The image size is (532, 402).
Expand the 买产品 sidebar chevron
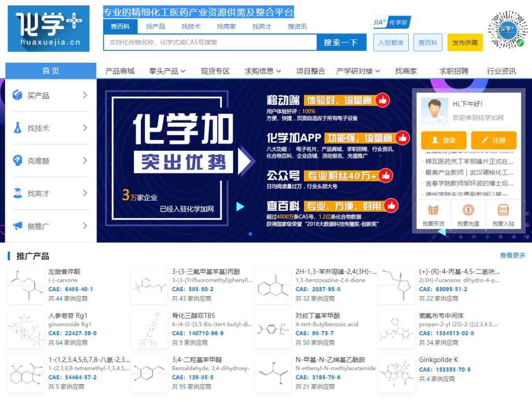coord(85,95)
